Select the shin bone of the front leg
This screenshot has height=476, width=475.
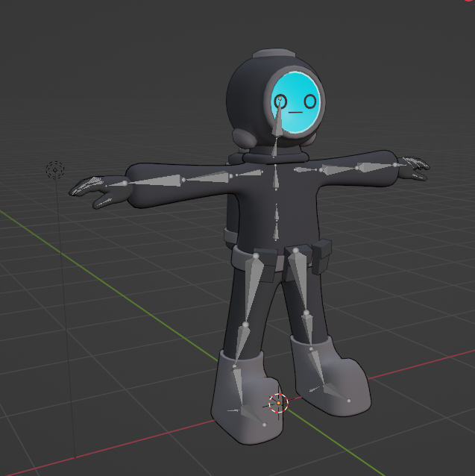[242, 345]
